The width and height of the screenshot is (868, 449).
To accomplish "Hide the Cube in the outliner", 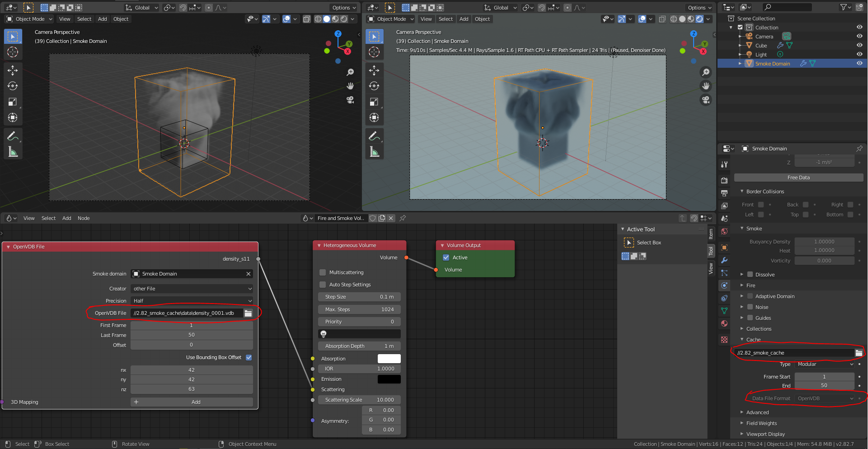I will [859, 45].
